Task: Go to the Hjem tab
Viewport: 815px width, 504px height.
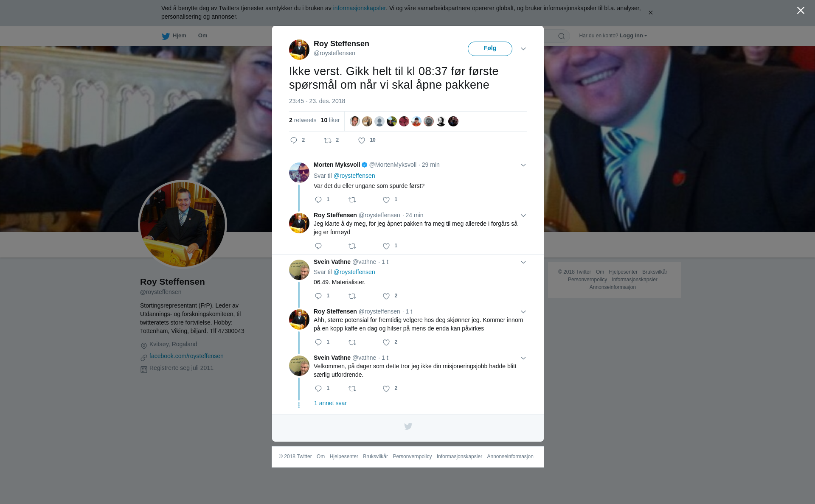Action: (174, 36)
